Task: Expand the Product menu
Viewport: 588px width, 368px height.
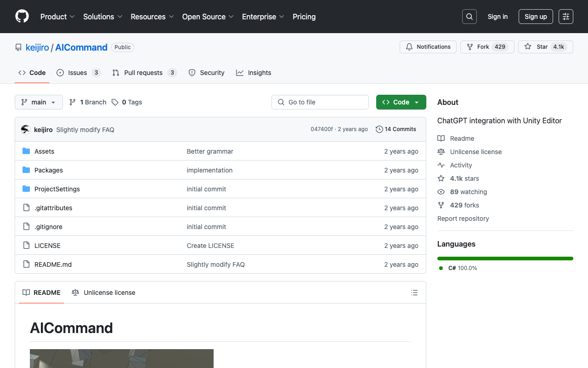Action: [57, 17]
